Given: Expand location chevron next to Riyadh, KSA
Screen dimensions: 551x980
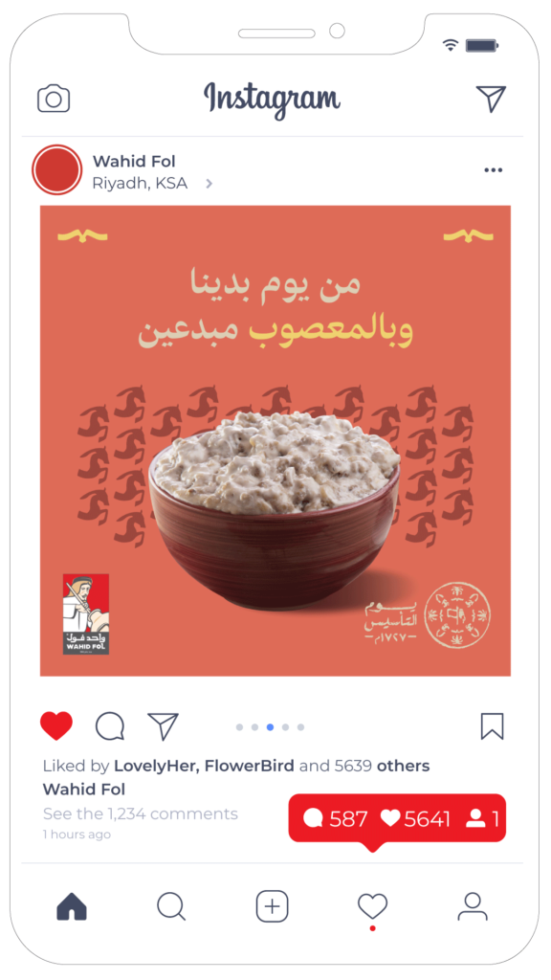Looking at the screenshot, I should (x=209, y=184).
